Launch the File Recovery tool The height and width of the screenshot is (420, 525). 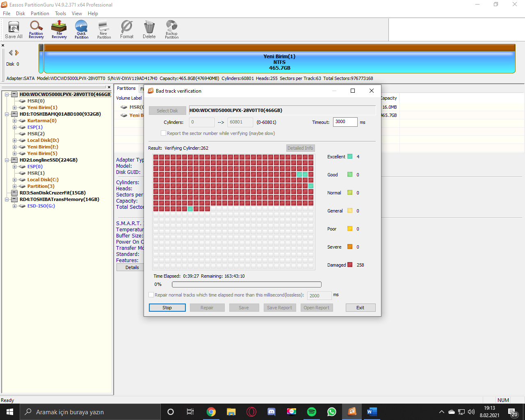[59, 30]
